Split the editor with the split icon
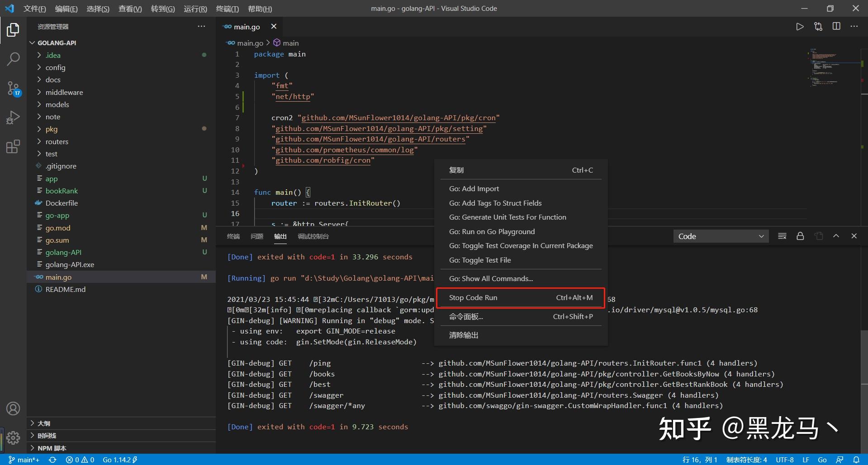The image size is (868, 465). point(836,26)
